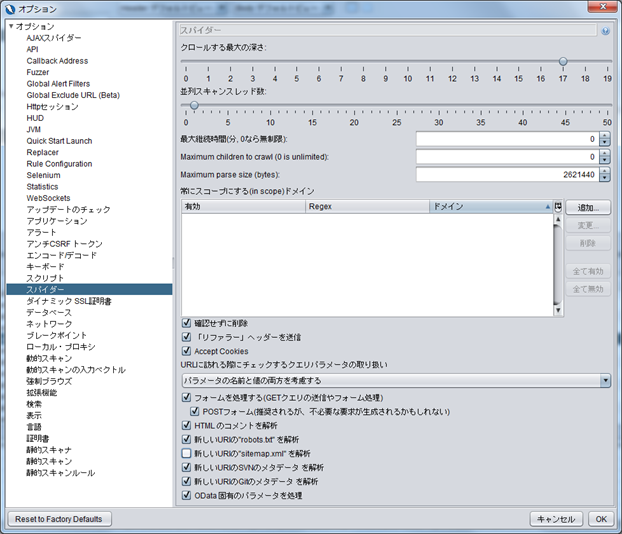Select Replacer in the tree

click(42, 152)
